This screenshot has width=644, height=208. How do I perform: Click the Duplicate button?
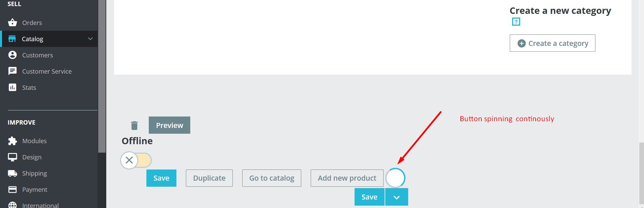209,178
